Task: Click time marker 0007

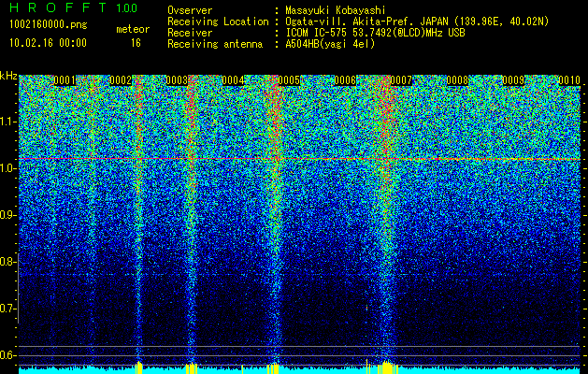Action: (401, 80)
